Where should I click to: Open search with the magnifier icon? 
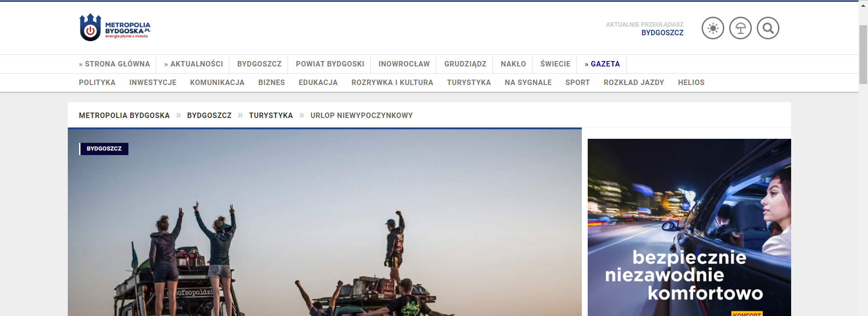[x=768, y=28]
